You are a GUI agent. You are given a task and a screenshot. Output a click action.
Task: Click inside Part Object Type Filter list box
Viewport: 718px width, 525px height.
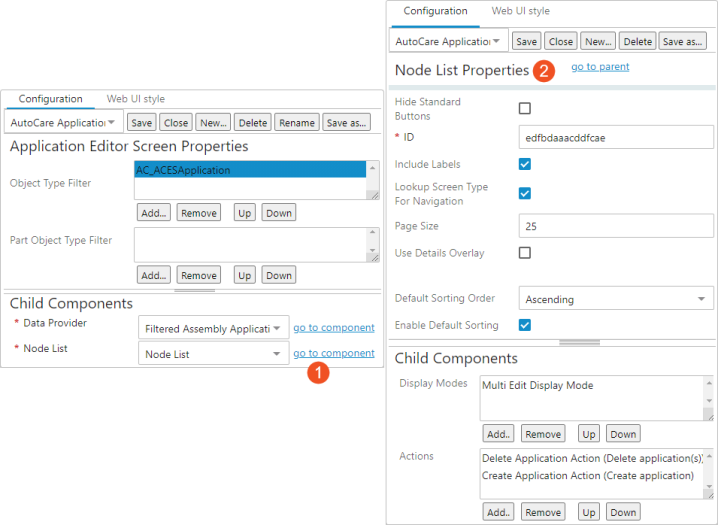250,245
